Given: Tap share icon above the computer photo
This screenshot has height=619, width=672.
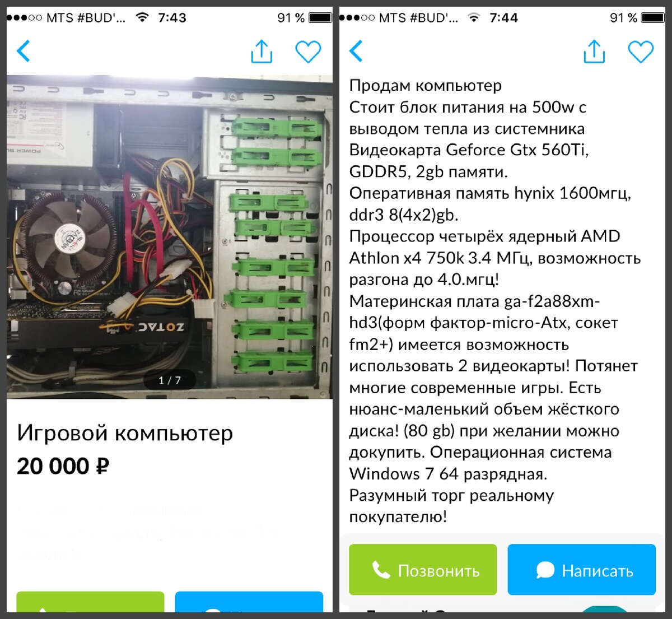Looking at the screenshot, I should click(x=261, y=52).
